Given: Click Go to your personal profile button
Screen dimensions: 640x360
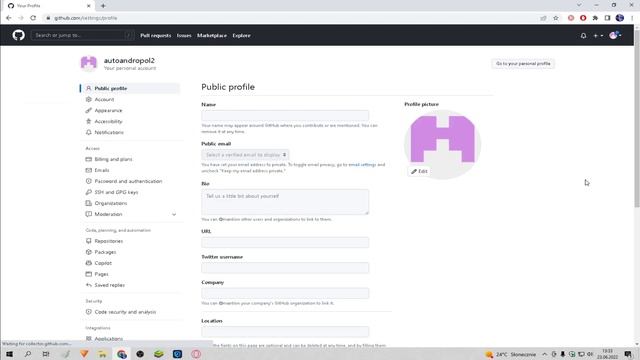Looking at the screenshot, I should click(523, 64).
